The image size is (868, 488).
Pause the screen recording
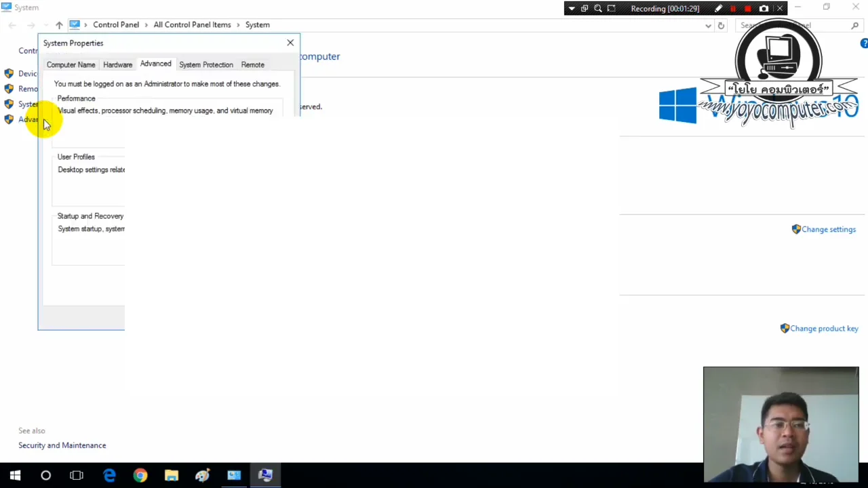(734, 8)
